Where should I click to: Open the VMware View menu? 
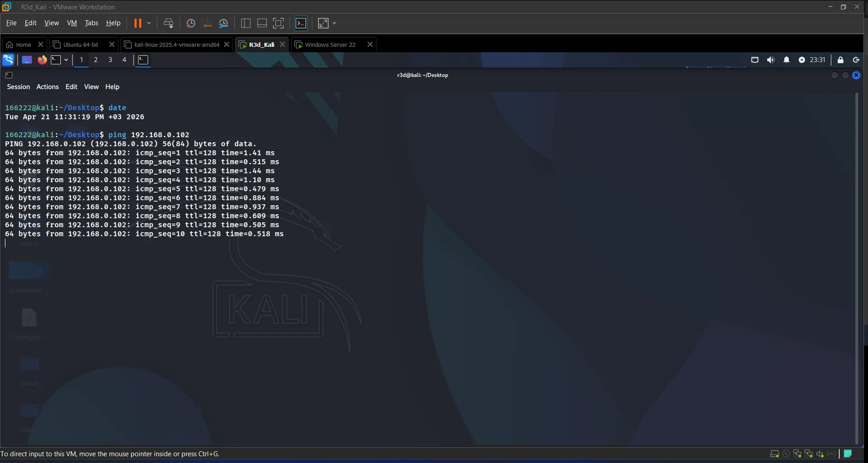point(51,23)
